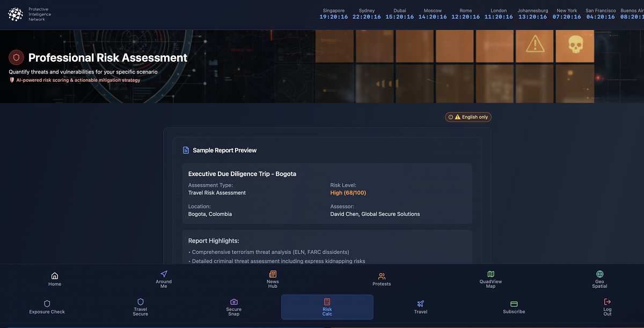Select the Protests people icon
The image size is (644, 328).
(x=382, y=276)
